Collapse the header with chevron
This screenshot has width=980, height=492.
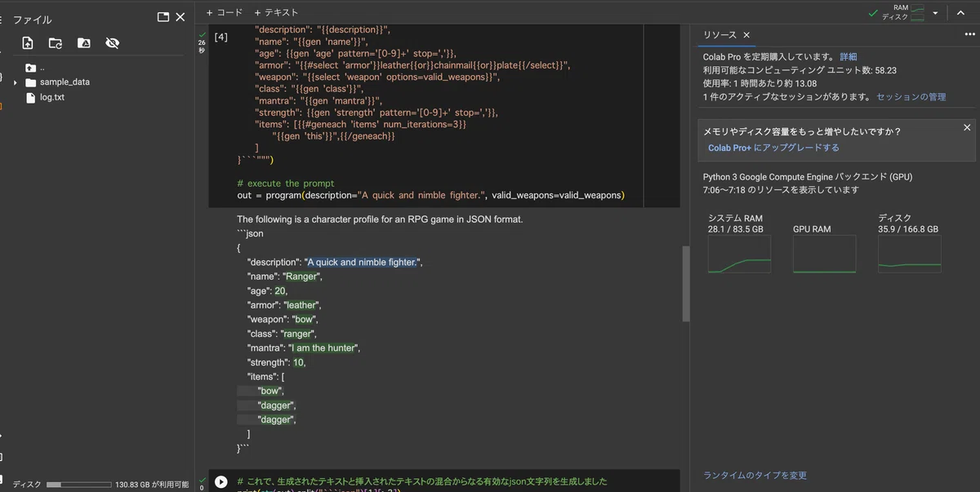[x=960, y=13]
